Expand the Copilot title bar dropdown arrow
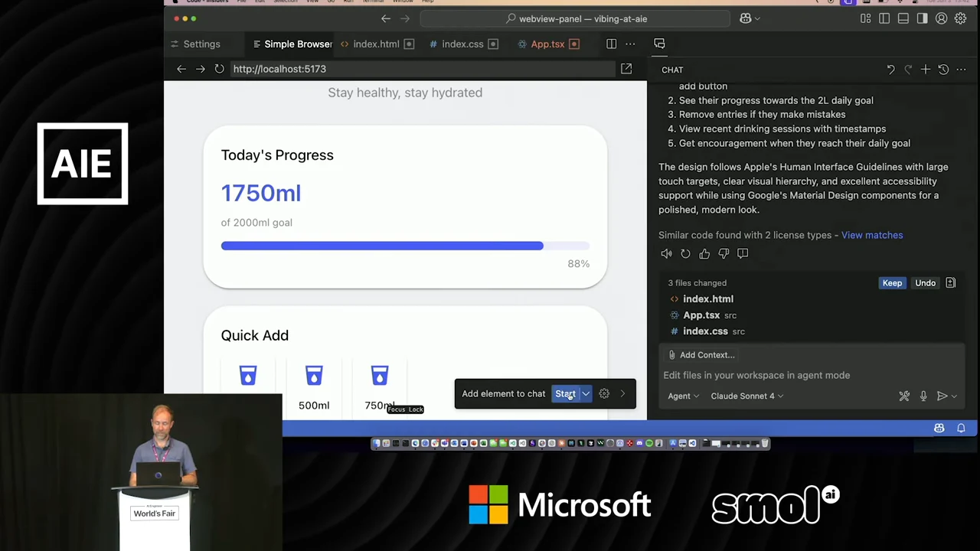The height and width of the screenshot is (551, 980). click(x=757, y=18)
